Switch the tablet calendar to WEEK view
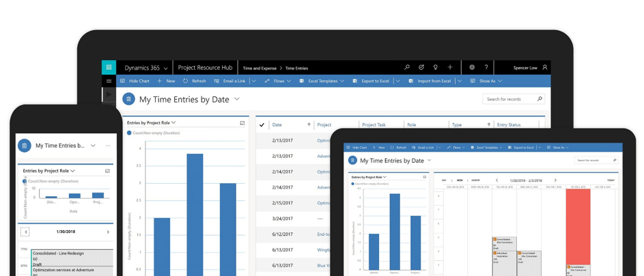This screenshot has height=276, width=644. pyautogui.click(x=462, y=180)
